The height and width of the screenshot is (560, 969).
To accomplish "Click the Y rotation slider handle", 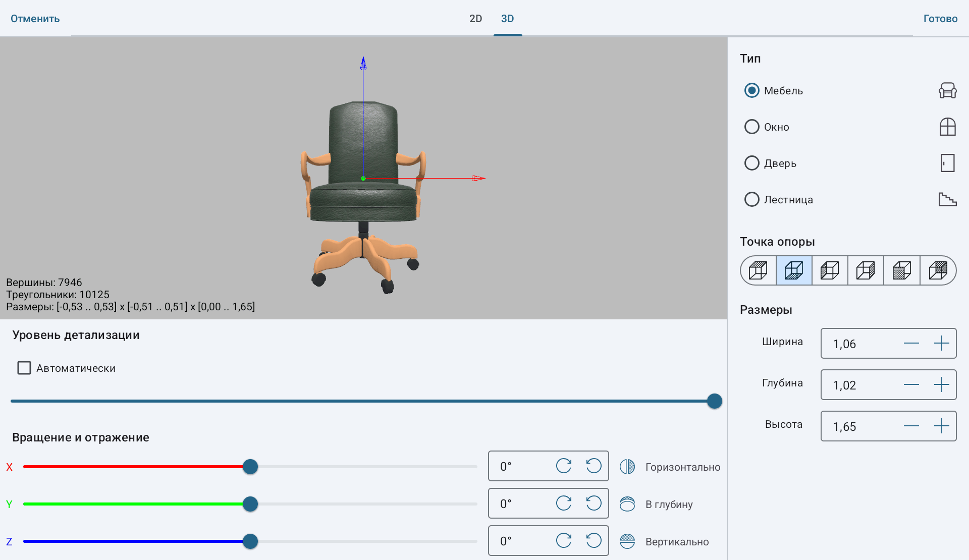I will click(250, 504).
